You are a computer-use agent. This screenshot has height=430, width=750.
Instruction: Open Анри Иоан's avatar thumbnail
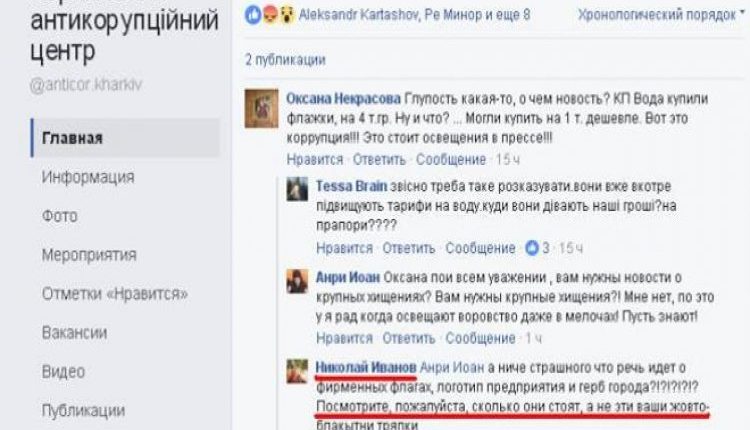point(297,280)
